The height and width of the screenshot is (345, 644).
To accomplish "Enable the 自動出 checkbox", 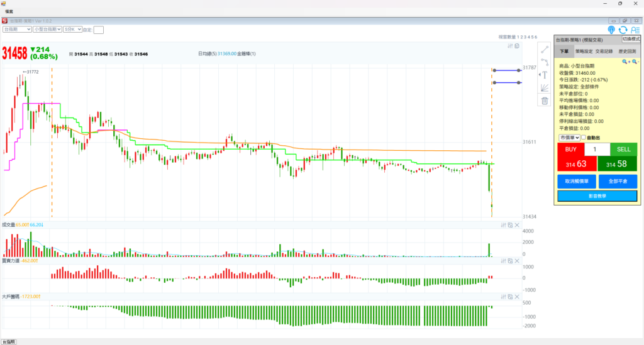I will (584, 138).
